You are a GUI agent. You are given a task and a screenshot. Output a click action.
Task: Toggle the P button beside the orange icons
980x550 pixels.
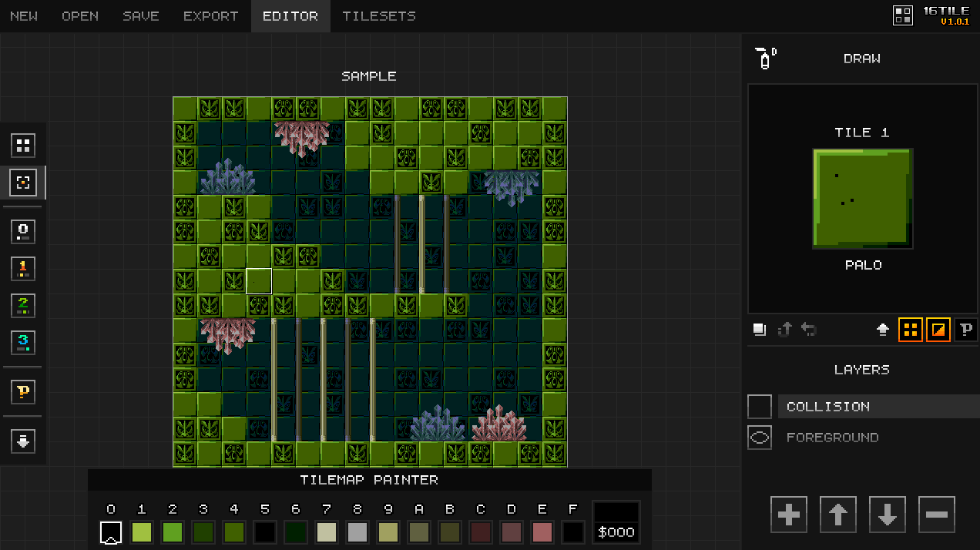pyautogui.click(x=966, y=330)
